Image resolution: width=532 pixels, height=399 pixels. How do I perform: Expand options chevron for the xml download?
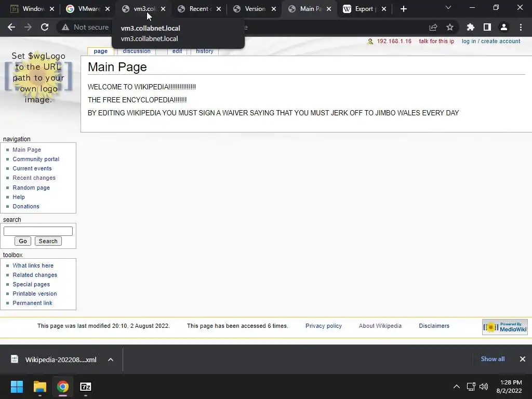tap(111, 360)
